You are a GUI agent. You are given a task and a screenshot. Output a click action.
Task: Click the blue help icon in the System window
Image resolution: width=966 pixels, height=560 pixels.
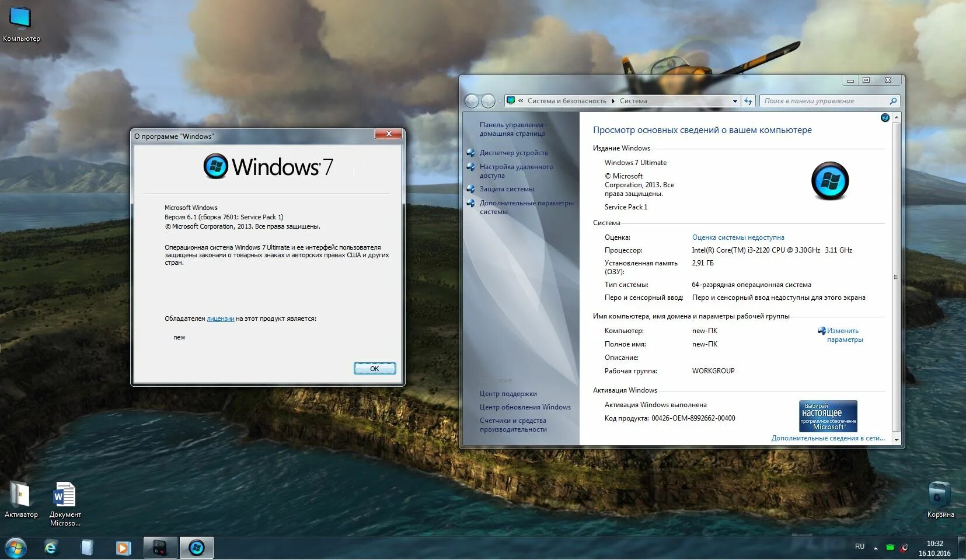(x=885, y=117)
